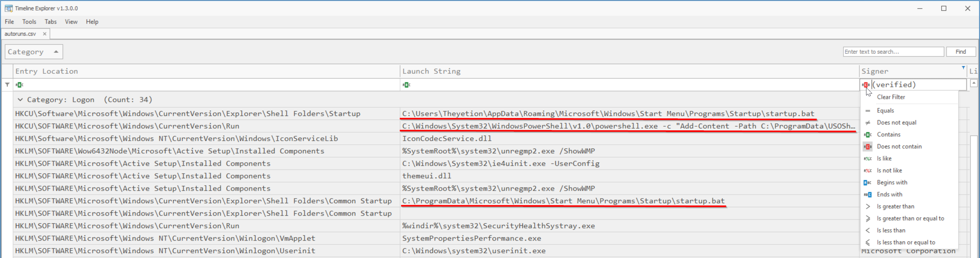This screenshot has height=258, width=980.
Task: Select the Contains filter operator
Action: tap(888, 135)
